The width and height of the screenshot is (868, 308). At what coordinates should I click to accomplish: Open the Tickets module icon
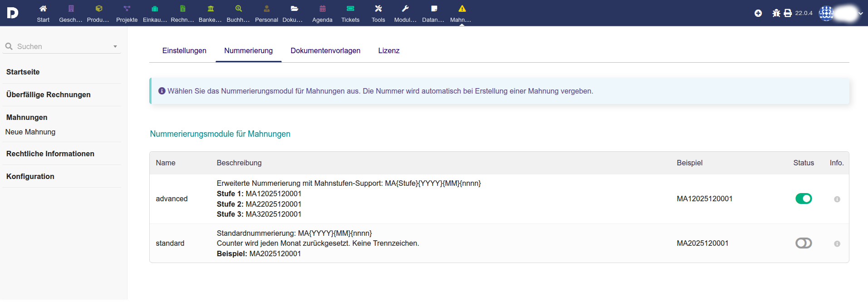350,9
